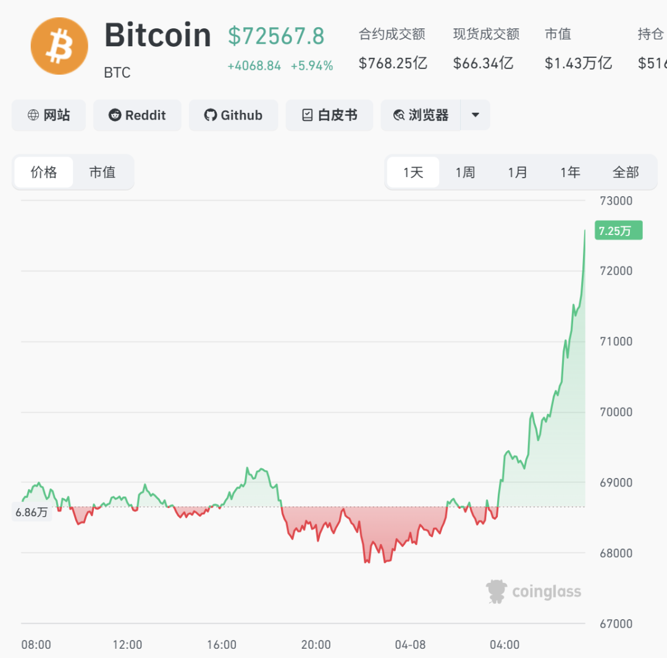The image size is (667, 658).
Task: Open the Reddit link button
Action: 137,115
